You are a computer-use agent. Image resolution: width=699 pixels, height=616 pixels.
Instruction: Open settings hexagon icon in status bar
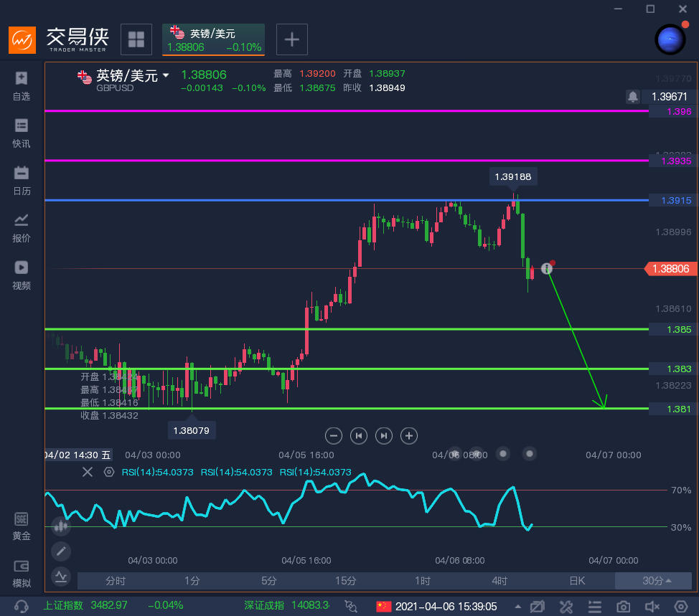pos(681,606)
